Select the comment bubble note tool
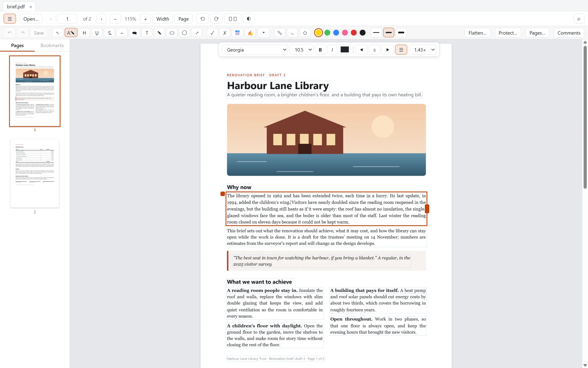The height and width of the screenshot is (368, 588). 134,33
